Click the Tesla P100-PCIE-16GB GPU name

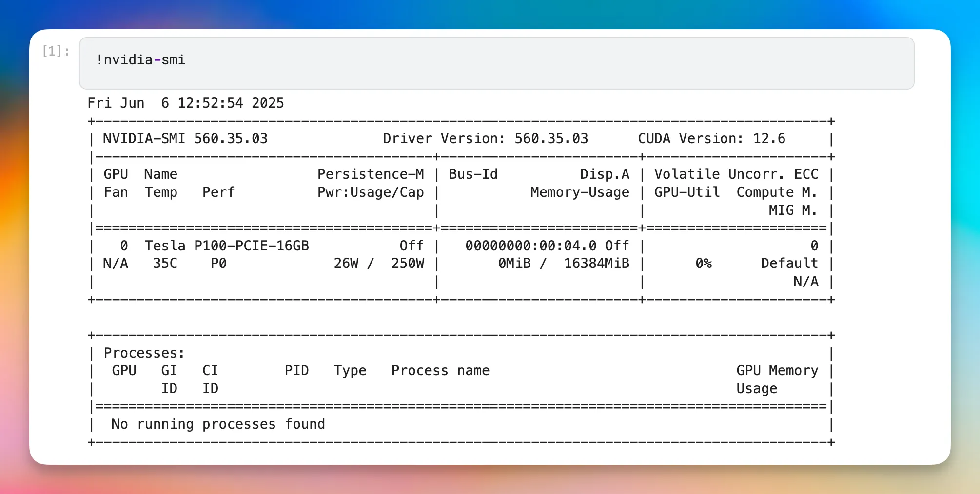coord(227,246)
